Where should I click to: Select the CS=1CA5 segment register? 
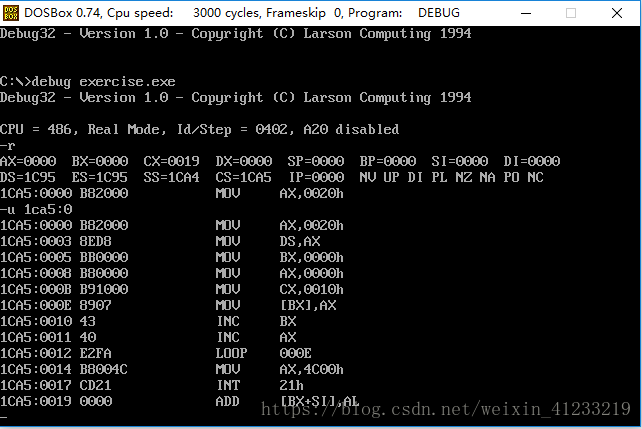244,177
